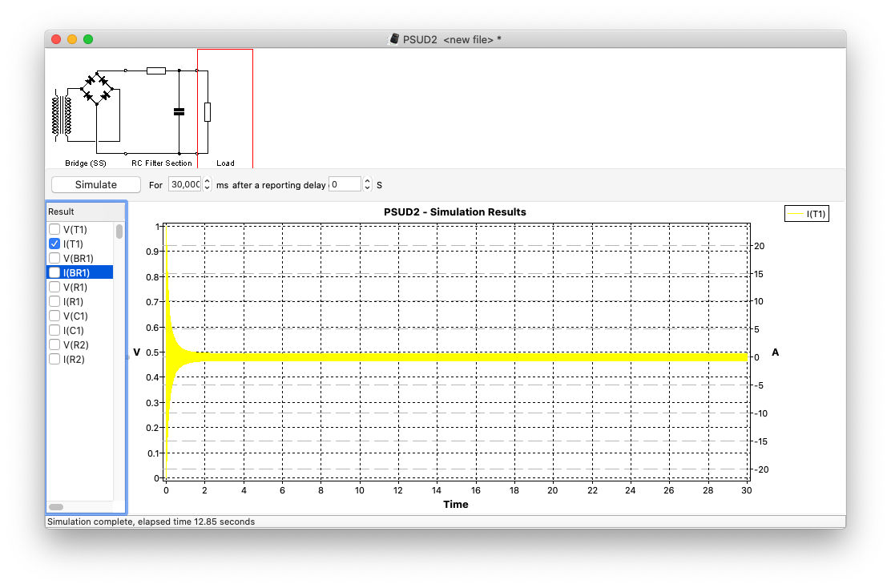Screen dimensions: 891x588
Task: Enable the V(T1) result checkbox
Action: point(54,230)
